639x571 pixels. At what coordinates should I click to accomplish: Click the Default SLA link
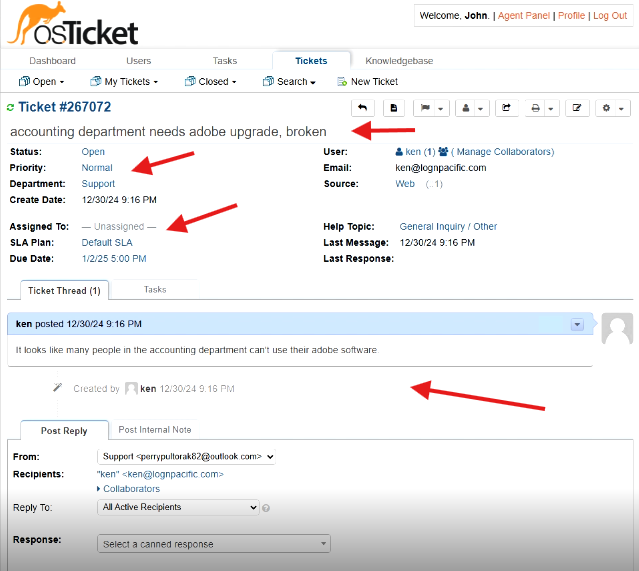coord(107,243)
